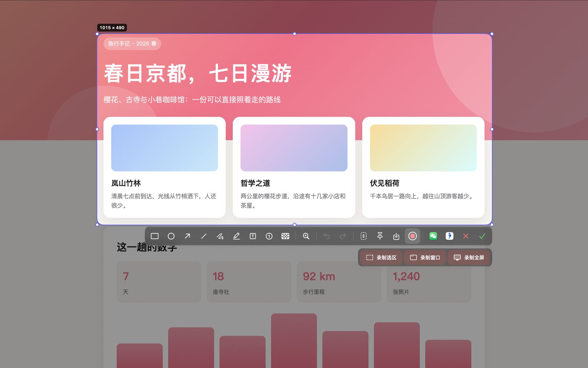Click the 哲学之道 card title

(x=255, y=183)
